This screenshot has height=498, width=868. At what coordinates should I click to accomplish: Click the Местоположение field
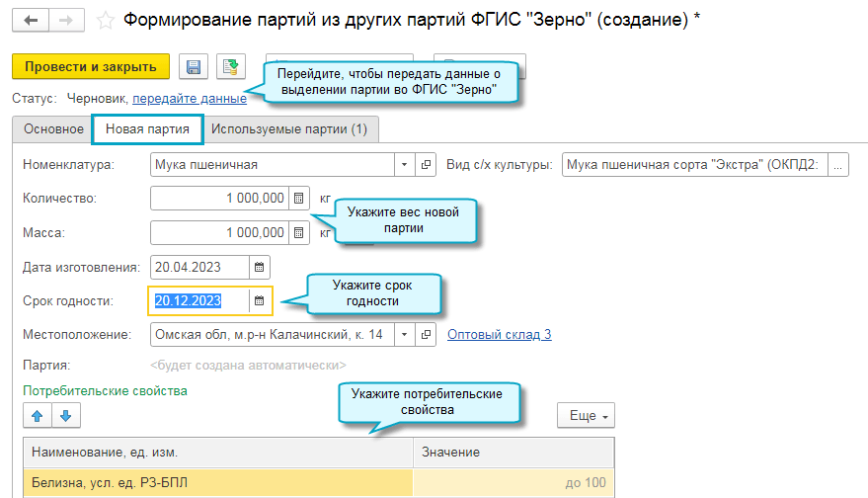click(273, 335)
